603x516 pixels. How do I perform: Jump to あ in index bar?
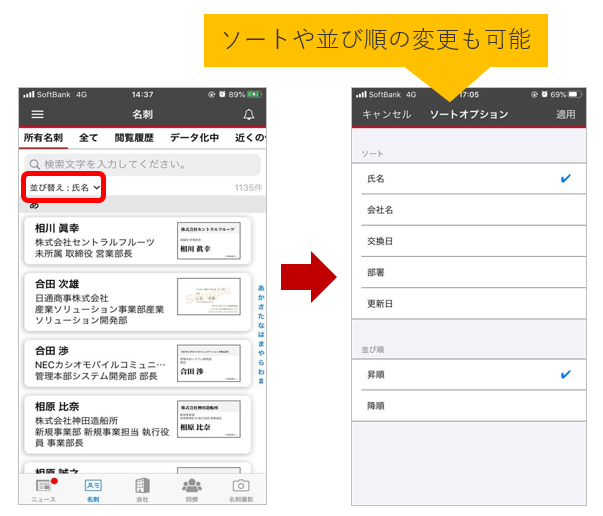(261, 288)
